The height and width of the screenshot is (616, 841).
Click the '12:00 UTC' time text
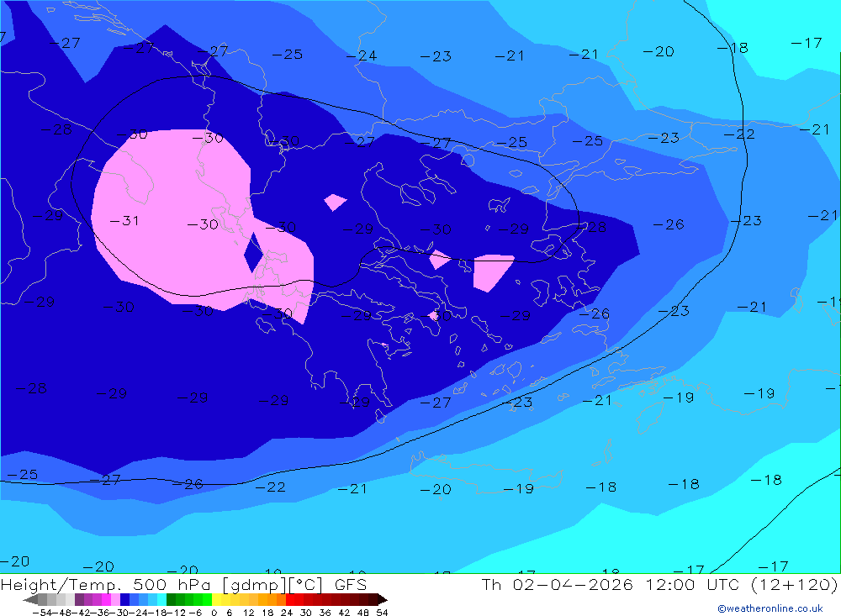pos(692,584)
